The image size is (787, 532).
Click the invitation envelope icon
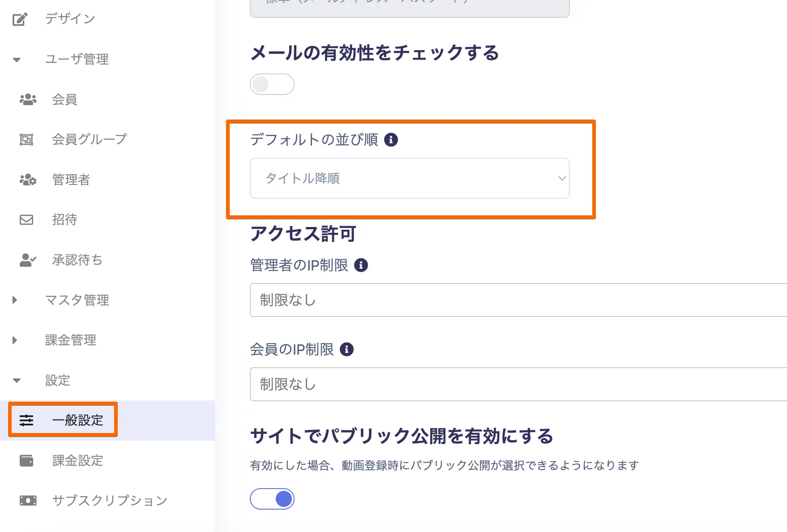[x=26, y=220]
